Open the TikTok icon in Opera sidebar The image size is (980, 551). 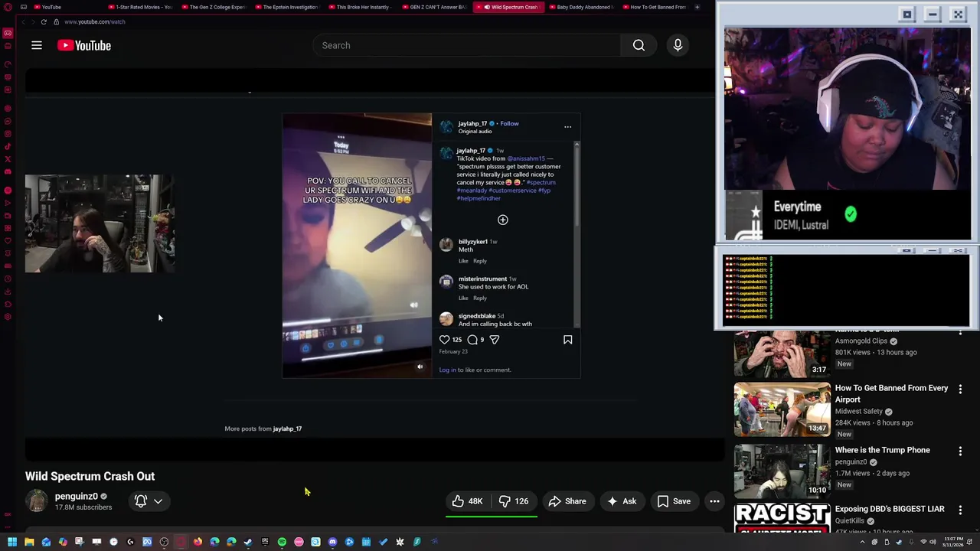(8, 147)
